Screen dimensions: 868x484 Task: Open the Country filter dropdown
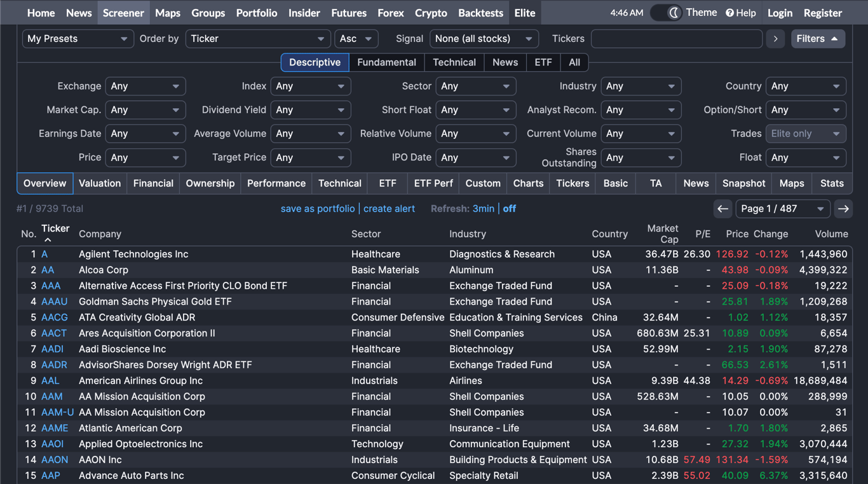coord(806,86)
